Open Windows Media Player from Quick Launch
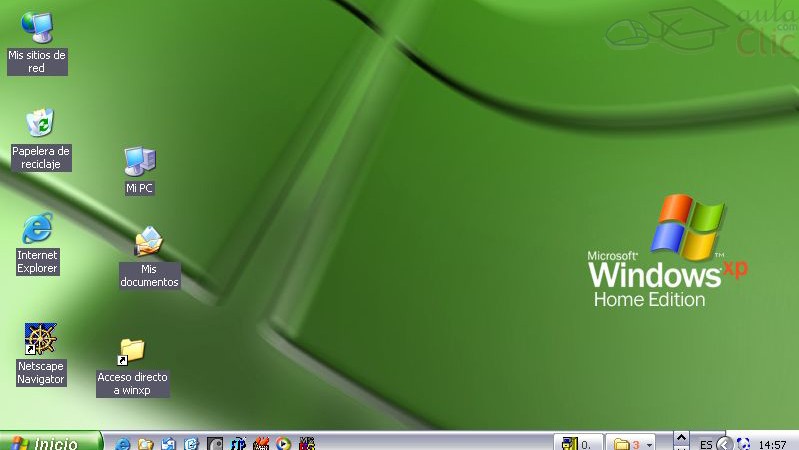799x450 pixels. coord(284,443)
